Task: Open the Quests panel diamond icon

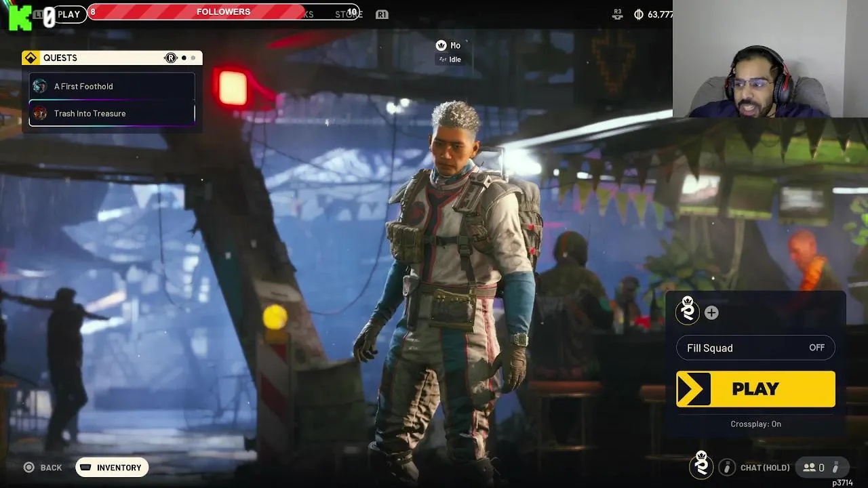Action: tap(31, 58)
